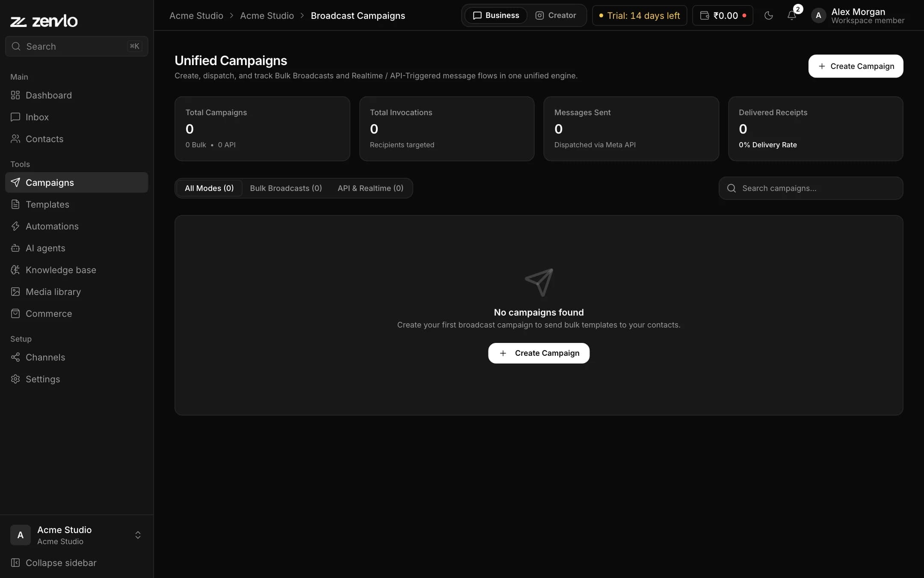Click the Delivered Receipts card

[x=815, y=128]
